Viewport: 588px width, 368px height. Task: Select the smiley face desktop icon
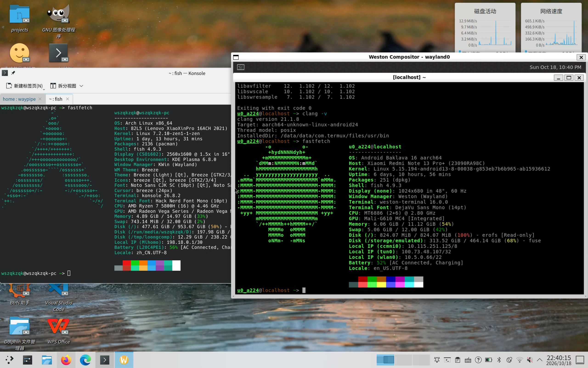tap(20, 53)
